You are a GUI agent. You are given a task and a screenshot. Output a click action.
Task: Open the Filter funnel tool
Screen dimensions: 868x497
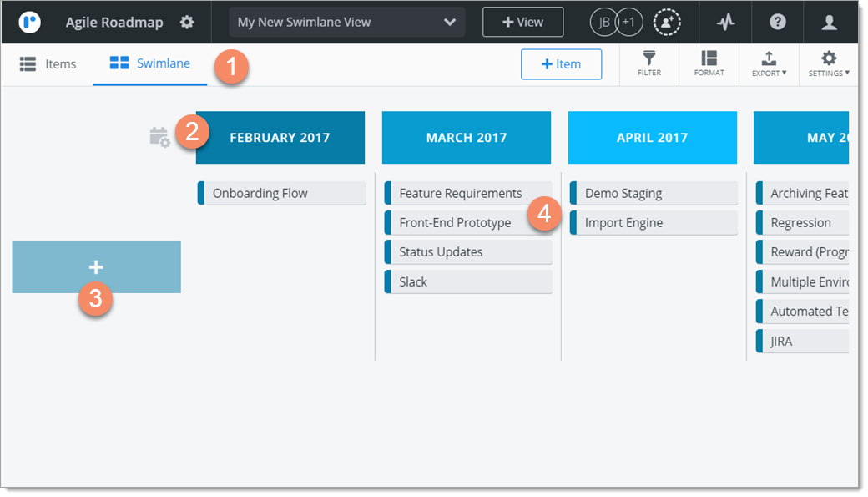coord(648,63)
